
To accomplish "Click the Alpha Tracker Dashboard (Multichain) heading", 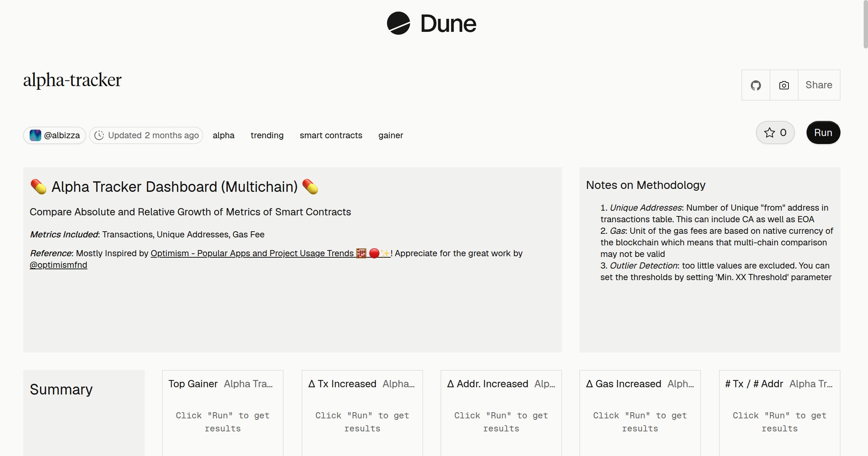I will 175,187.
